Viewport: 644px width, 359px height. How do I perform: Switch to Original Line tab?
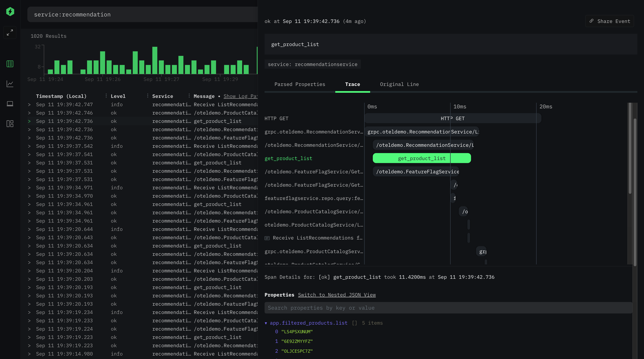pyautogui.click(x=399, y=84)
